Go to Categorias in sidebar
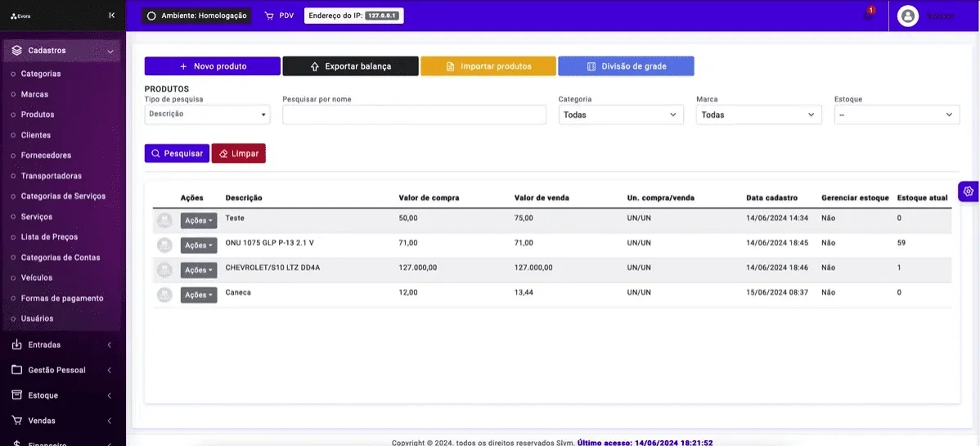The image size is (980, 446). (41, 74)
